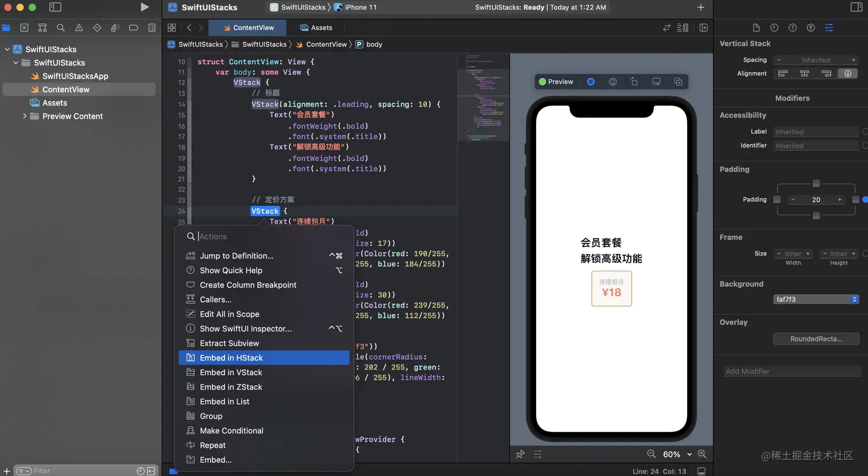Open editor options lines menu
The width and height of the screenshot is (868, 476).
[x=683, y=28]
